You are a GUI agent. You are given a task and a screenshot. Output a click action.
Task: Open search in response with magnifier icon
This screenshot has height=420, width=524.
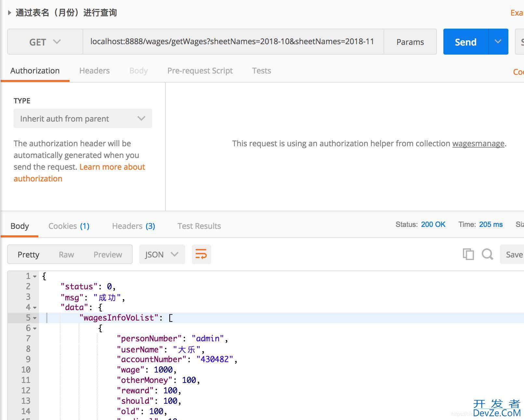(x=487, y=254)
